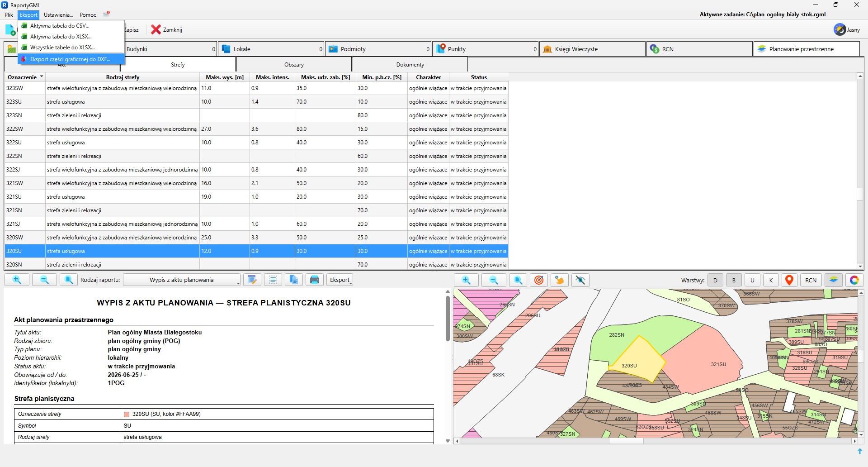Click the table's vertical scrollbar thumb
The image size is (868, 467).
(860, 194)
